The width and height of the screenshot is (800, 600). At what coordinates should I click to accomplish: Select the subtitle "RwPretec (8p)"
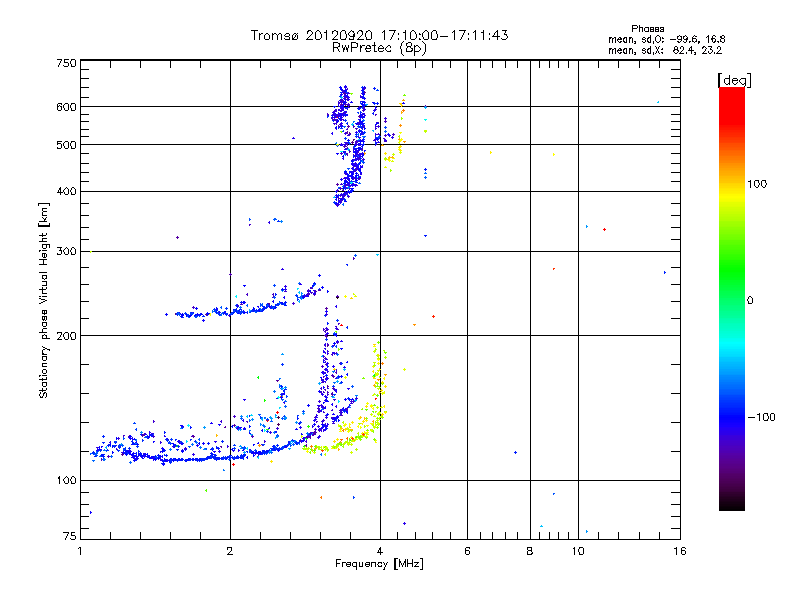click(379, 48)
